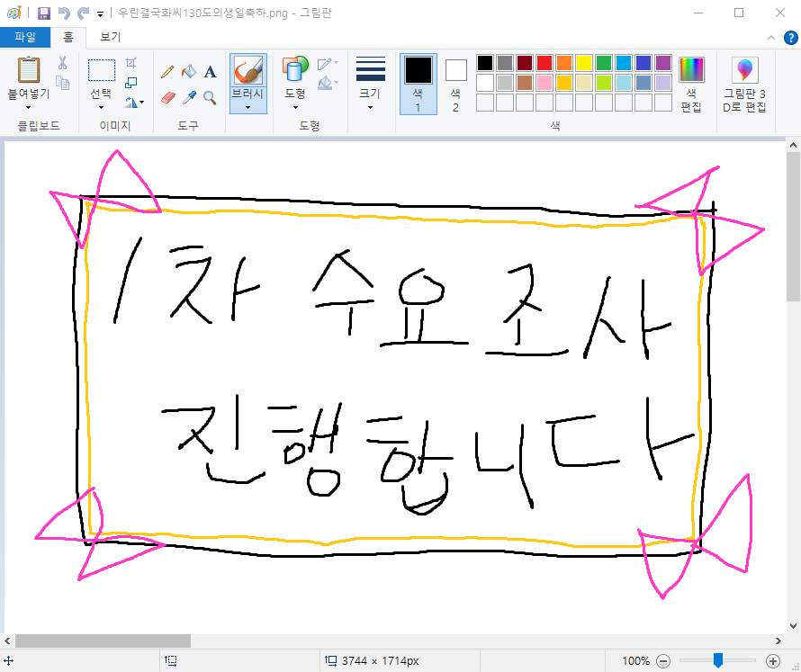The width and height of the screenshot is (801, 672).
Task: Select the Color picker eyedropper tool
Action: click(x=189, y=97)
